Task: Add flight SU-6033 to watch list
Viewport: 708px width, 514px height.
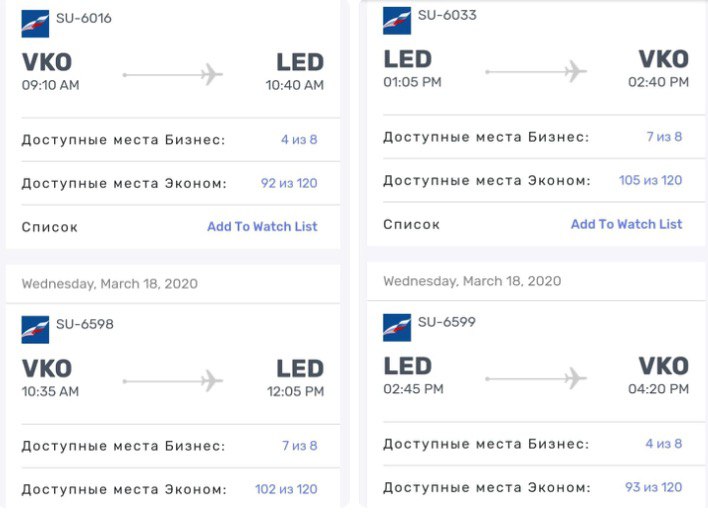Action: pyautogui.click(x=626, y=224)
